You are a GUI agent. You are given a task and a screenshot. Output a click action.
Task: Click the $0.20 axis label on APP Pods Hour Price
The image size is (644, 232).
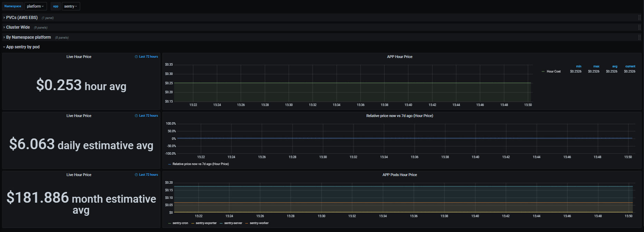pos(169,183)
